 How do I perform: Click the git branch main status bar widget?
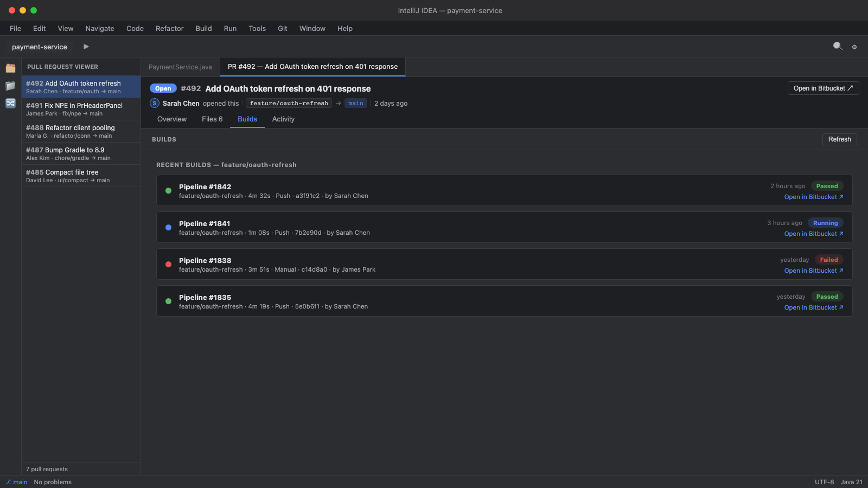click(16, 482)
